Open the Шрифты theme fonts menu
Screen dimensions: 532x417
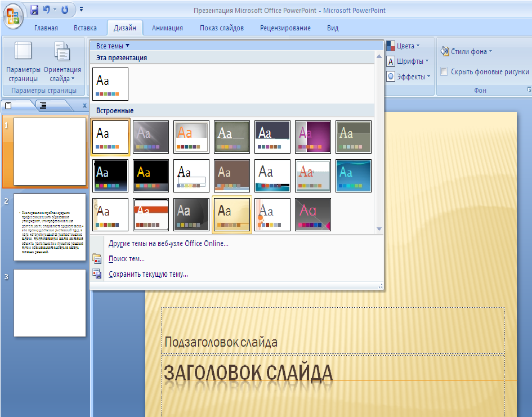pyautogui.click(x=408, y=61)
